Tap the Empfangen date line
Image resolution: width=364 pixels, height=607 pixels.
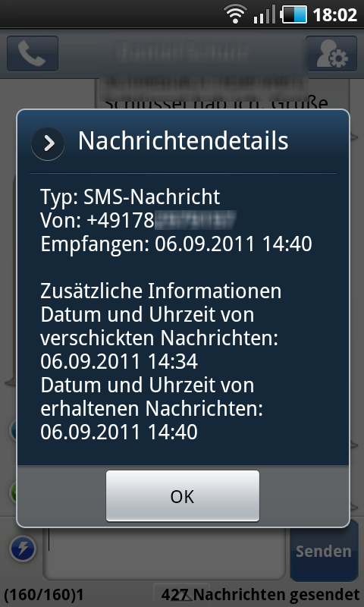(x=176, y=244)
